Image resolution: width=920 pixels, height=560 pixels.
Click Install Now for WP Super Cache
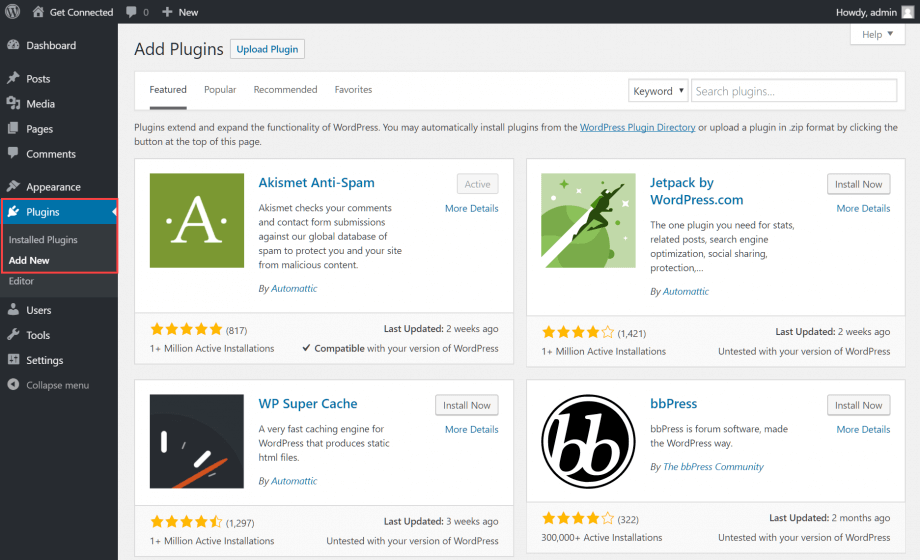click(466, 405)
